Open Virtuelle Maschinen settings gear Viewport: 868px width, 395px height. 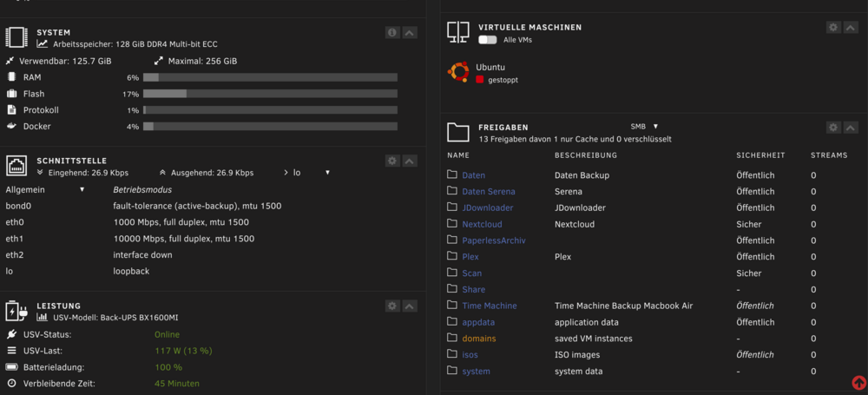point(833,27)
